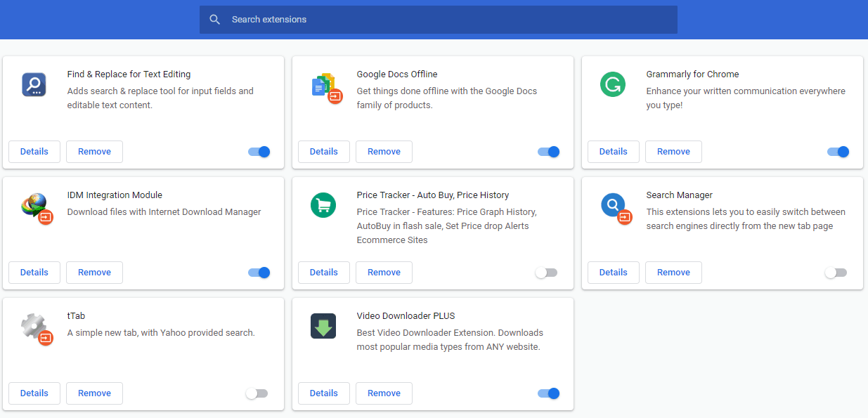Remove Google Docs Offline extension
The width and height of the screenshot is (868, 418).
[x=384, y=152]
